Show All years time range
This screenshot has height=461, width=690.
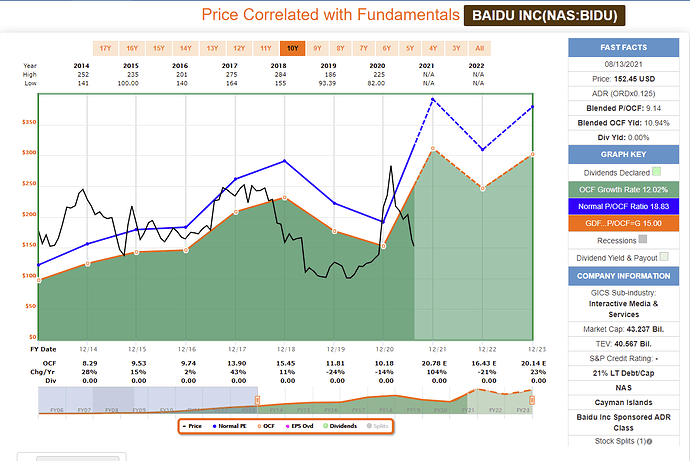(480, 48)
